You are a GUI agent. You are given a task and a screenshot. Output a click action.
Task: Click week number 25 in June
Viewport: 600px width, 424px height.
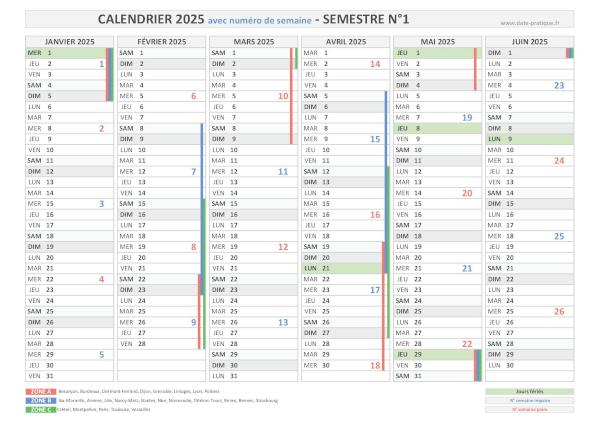pyautogui.click(x=559, y=236)
